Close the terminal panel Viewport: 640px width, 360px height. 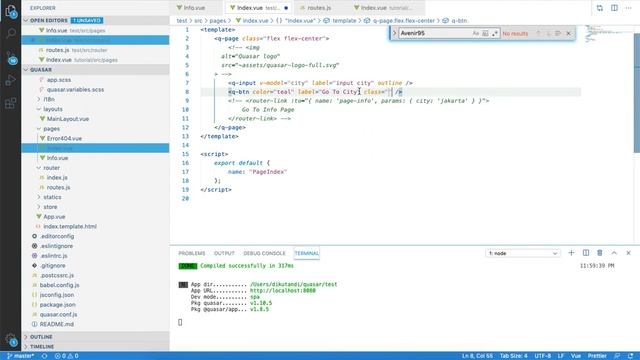(629, 253)
